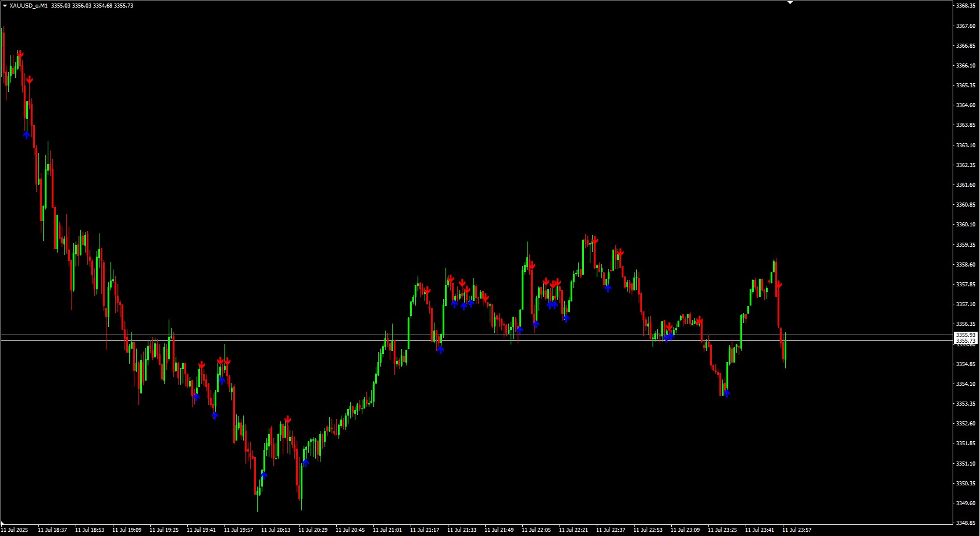Click the triangle beside the XAUUSD_o,M1 title
The width and height of the screenshot is (980, 536).
tap(5, 6)
